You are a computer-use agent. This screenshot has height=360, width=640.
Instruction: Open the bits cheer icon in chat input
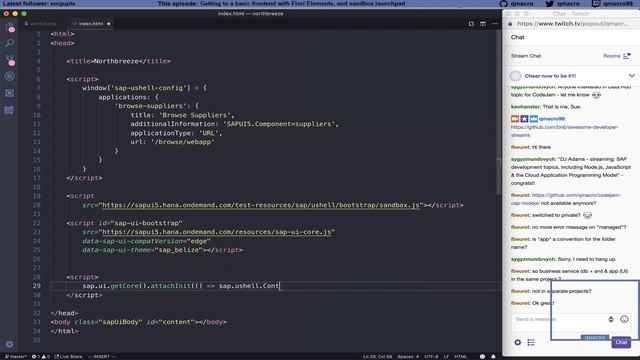tap(611, 319)
